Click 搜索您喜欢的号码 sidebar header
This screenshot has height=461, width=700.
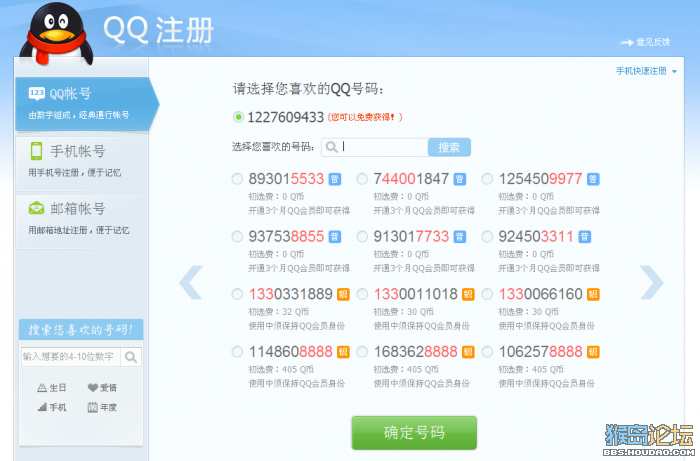click(81, 330)
